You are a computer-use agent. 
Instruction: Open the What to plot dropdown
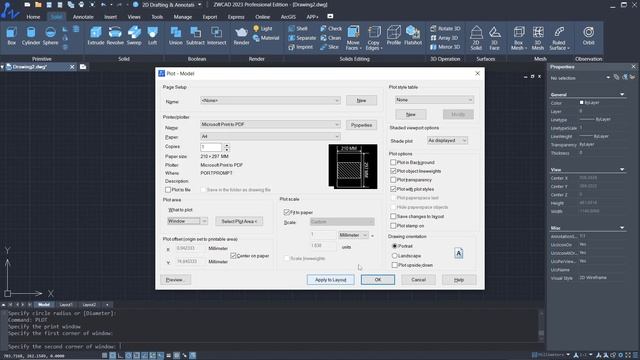coord(188,221)
